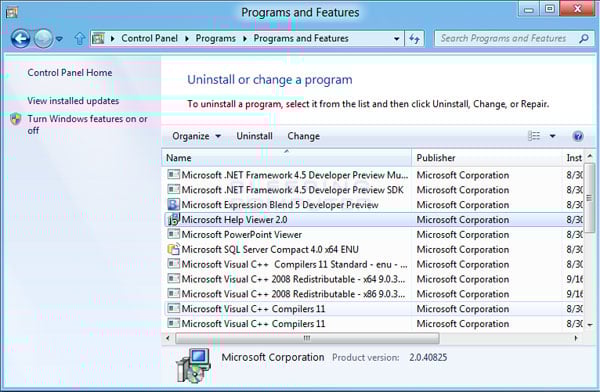This screenshot has width=600, height=392.
Task: Click the Microsoft Corporation label in details pane
Action: [x=273, y=357]
